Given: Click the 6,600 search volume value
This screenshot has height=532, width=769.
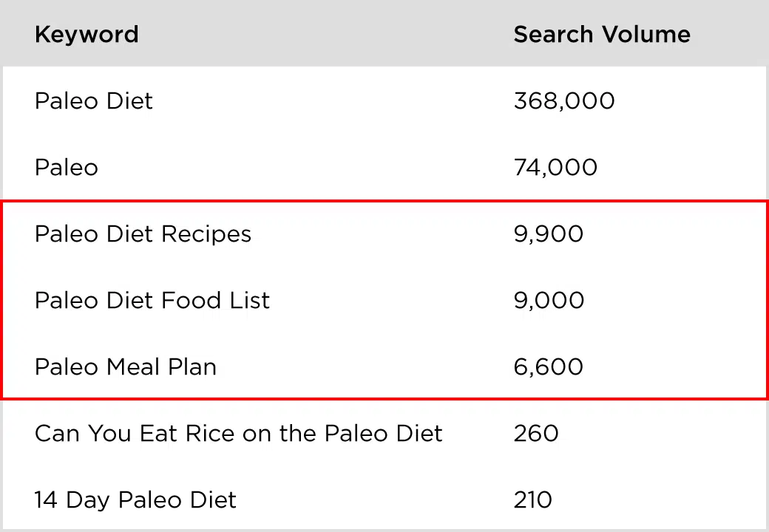Looking at the screenshot, I should point(549,367).
